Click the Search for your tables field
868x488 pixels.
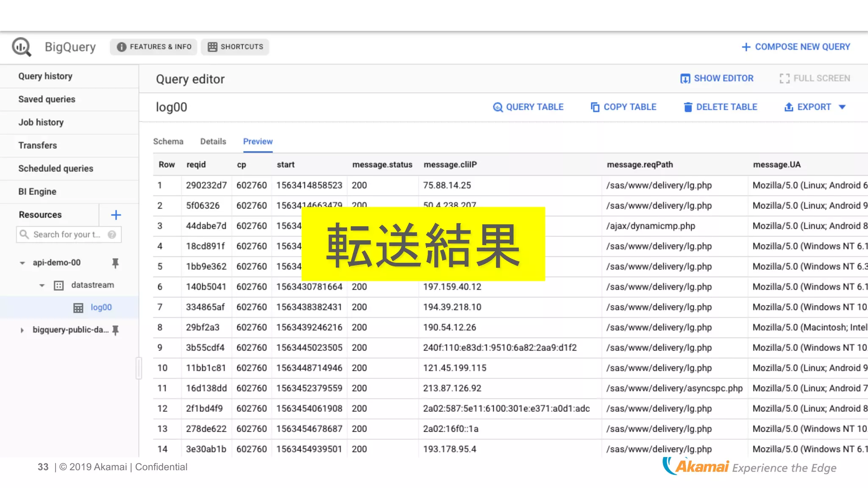coord(69,234)
